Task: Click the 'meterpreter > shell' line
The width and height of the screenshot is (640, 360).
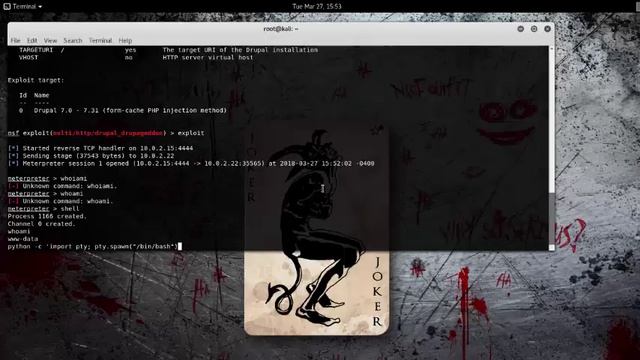Action: 43,209
